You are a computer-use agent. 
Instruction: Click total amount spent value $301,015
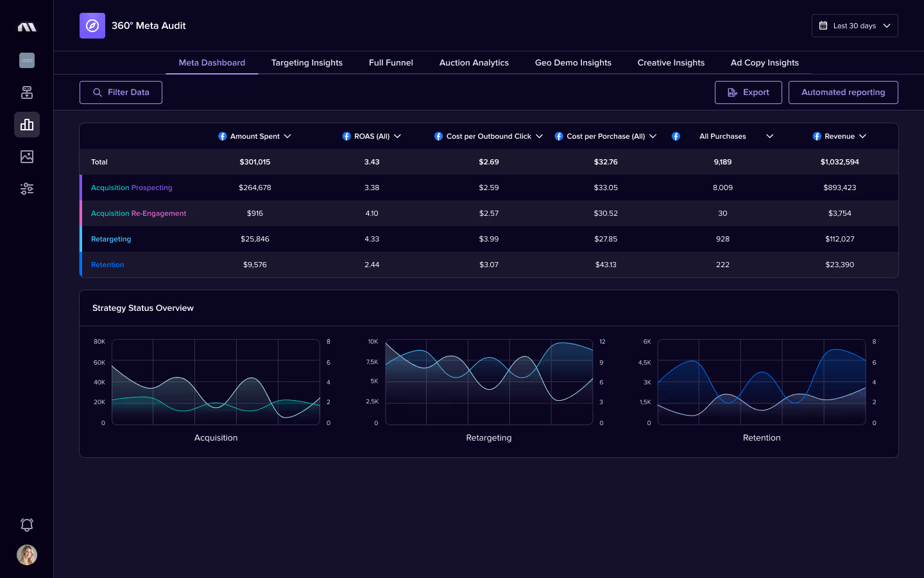(255, 162)
